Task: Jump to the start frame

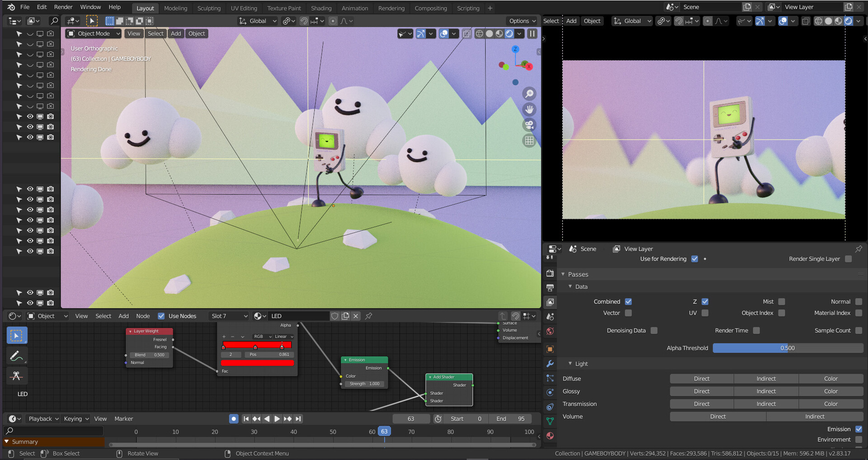Action: click(x=246, y=419)
